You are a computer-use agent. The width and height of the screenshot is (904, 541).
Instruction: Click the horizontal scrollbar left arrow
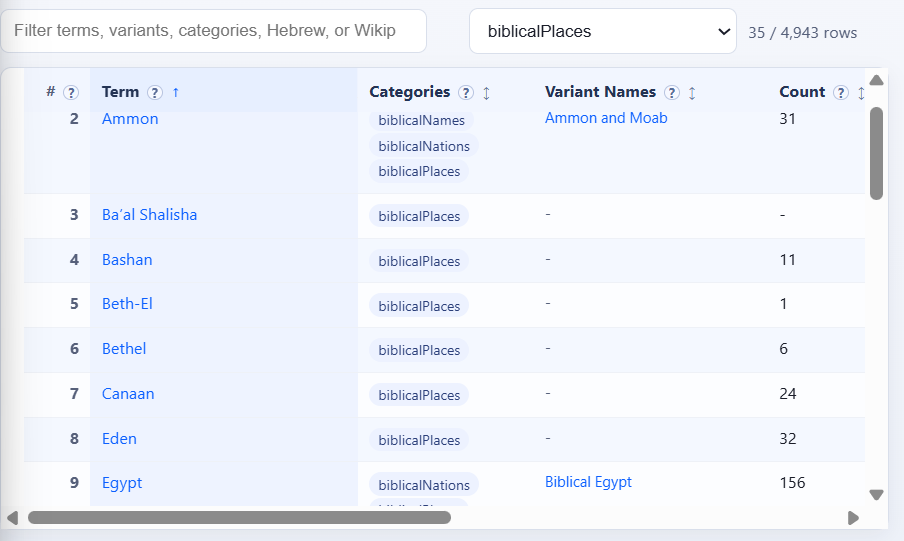(12, 518)
